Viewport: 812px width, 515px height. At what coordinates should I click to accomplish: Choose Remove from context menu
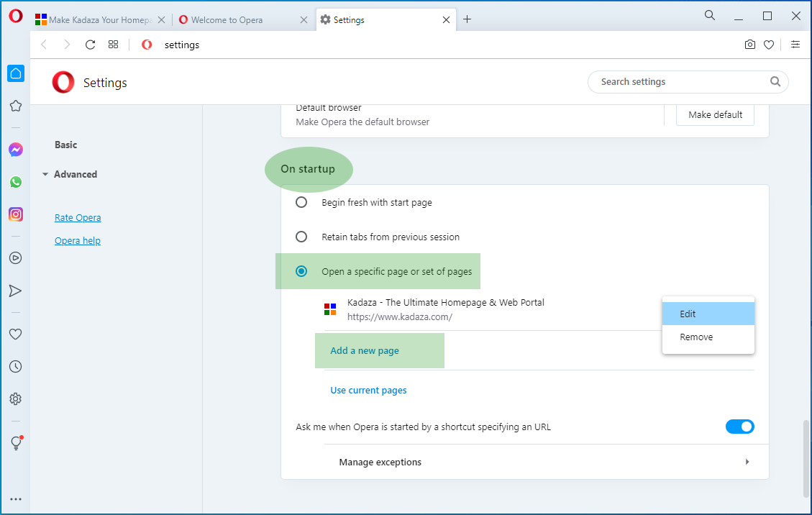click(708, 337)
